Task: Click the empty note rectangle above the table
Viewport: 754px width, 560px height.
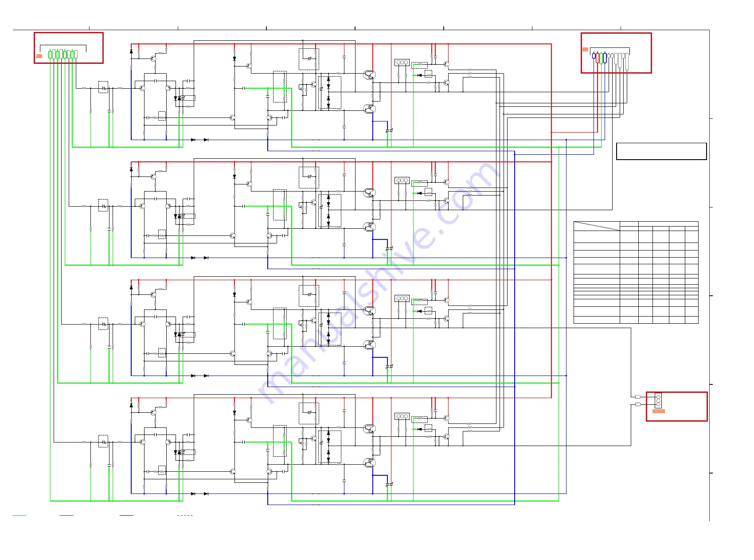Action: click(x=661, y=151)
